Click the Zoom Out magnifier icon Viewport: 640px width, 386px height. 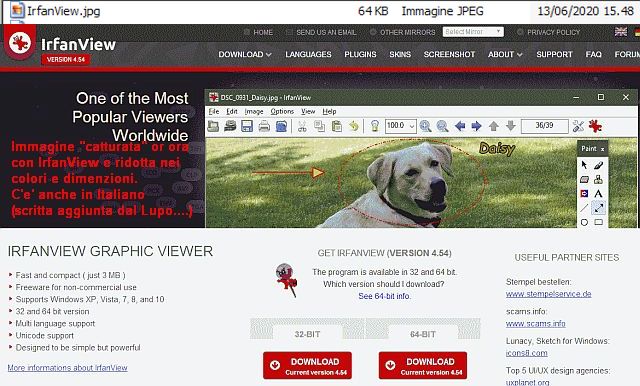[x=442, y=126]
